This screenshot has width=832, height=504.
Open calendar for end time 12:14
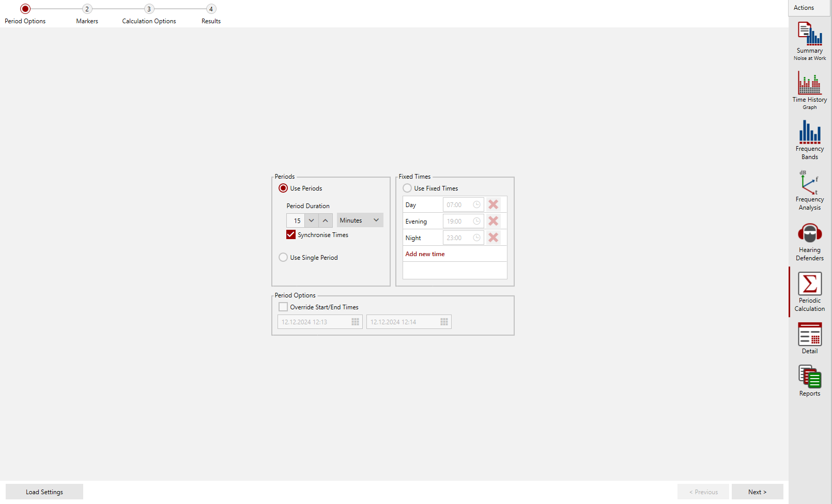point(444,322)
